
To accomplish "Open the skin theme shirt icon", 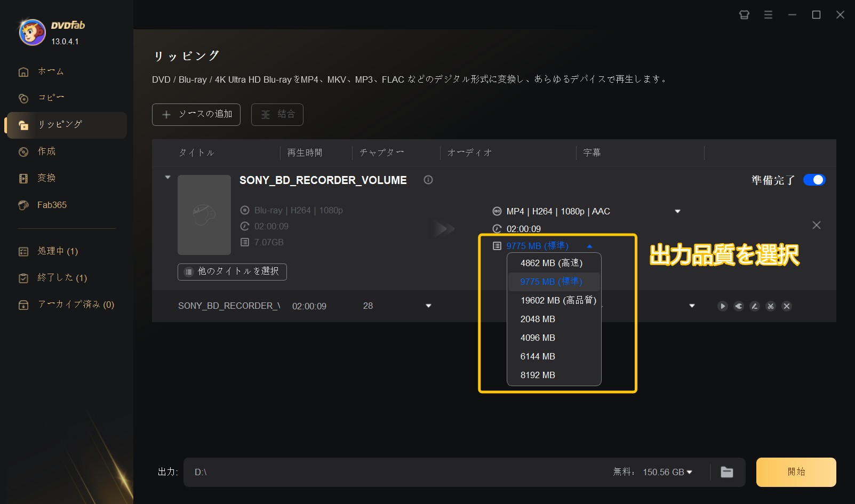I will [x=744, y=15].
